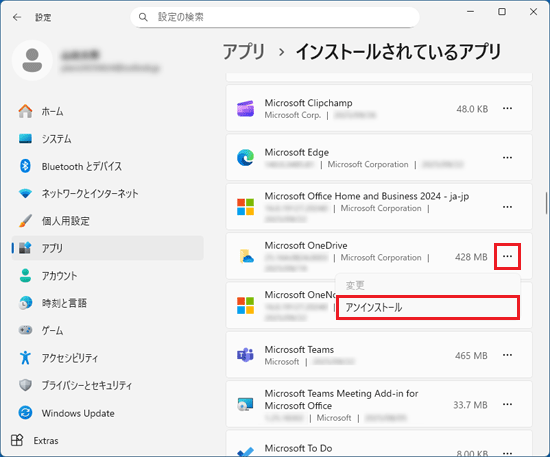Click the vertical scrollbar thumb
This screenshot has height=457, width=550.
[x=546, y=203]
